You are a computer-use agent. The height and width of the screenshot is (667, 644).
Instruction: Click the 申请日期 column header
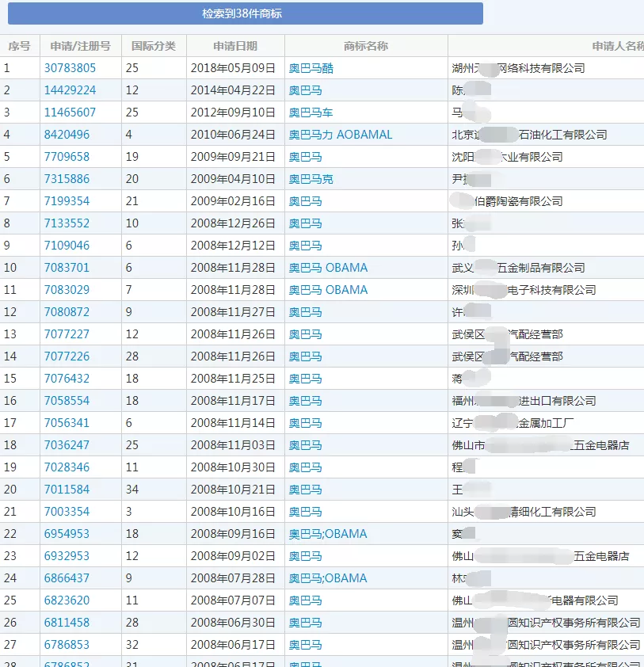tap(234, 45)
